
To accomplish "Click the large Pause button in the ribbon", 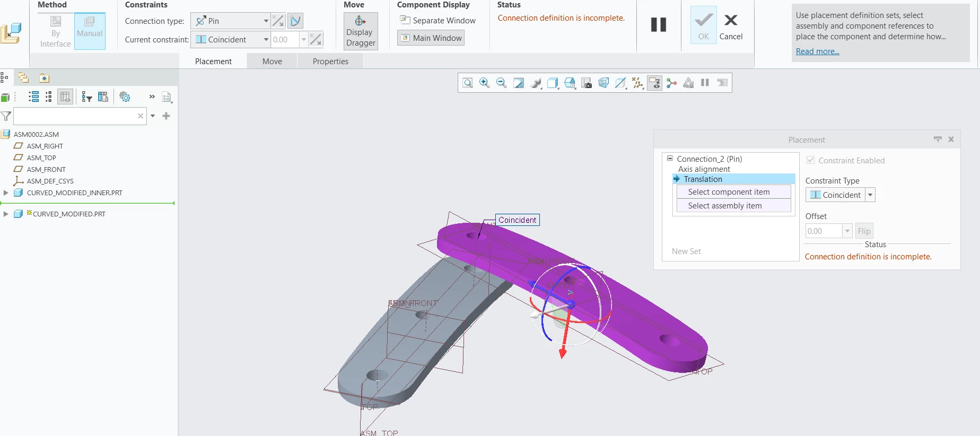I will pos(659,24).
